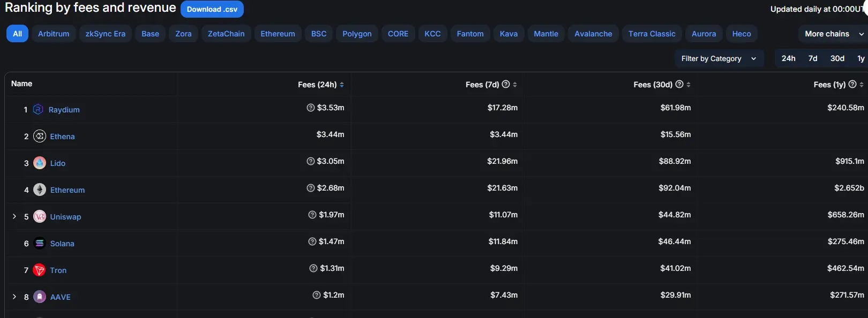Viewport: 868px width, 318px height.
Task: Filter by Arbitrum chain
Action: coord(54,34)
